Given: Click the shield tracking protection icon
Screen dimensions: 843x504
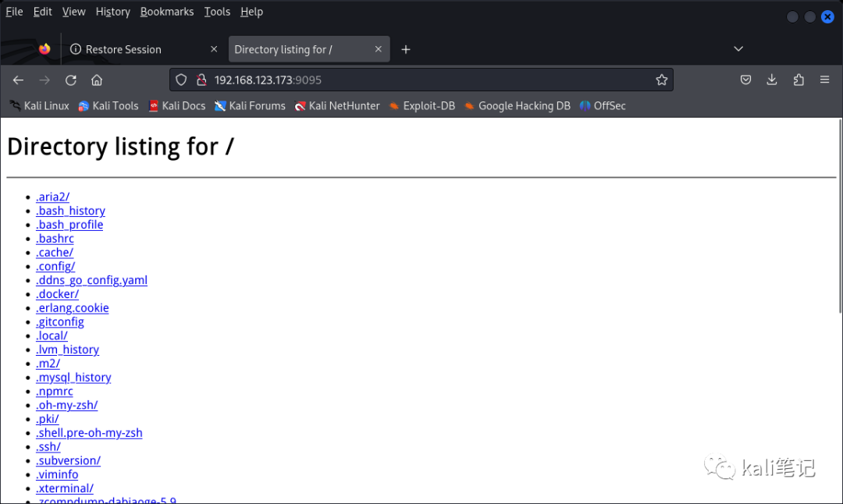Looking at the screenshot, I should [x=181, y=80].
